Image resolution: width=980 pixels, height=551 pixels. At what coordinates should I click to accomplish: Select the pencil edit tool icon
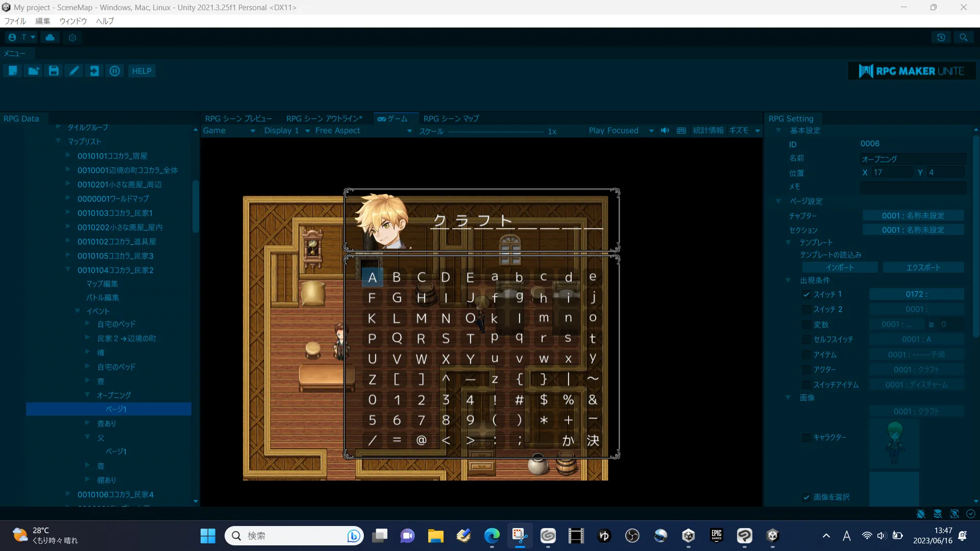(74, 71)
